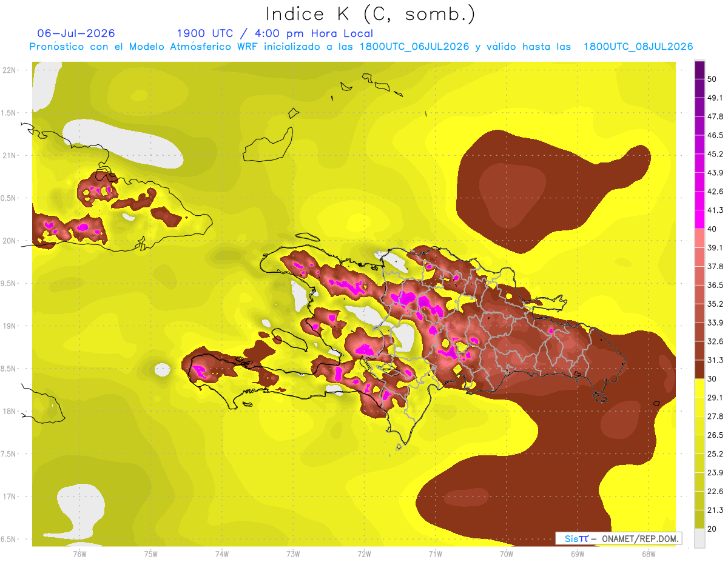Click the '8.5N' latitude label
728x562 pixels.
point(8,369)
